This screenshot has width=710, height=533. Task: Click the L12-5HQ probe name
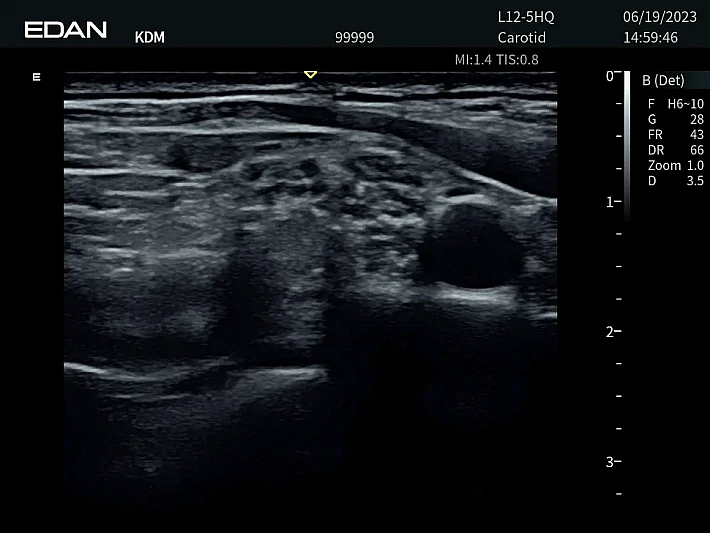[x=525, y=18]
